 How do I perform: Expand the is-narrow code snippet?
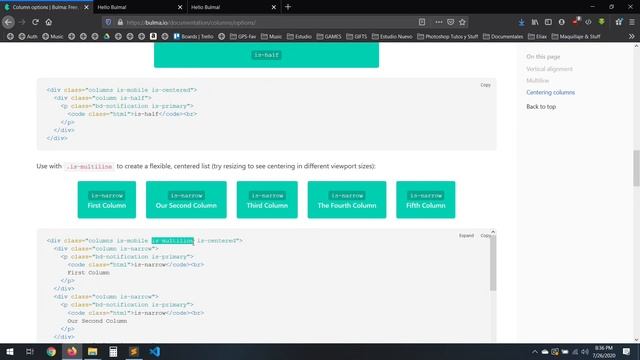(x=466, y=236)
